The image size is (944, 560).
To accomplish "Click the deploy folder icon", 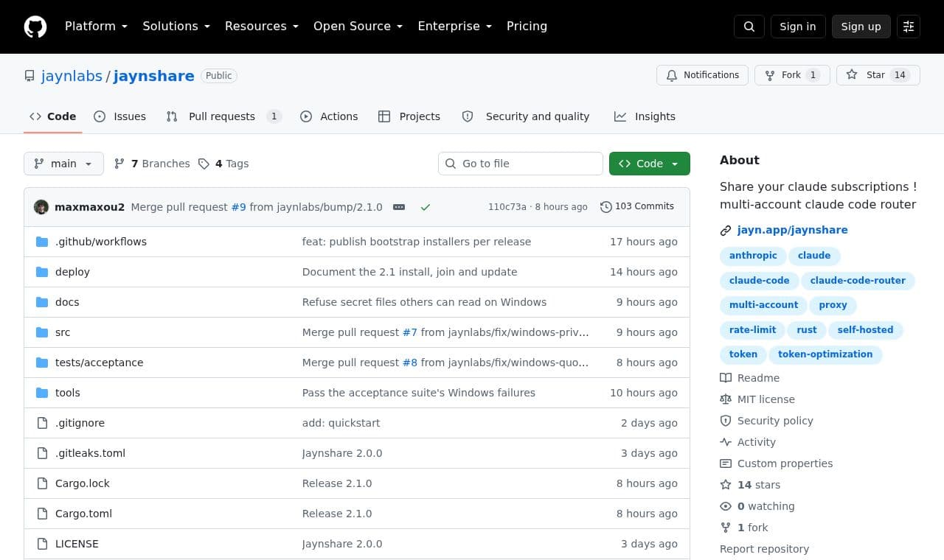I will pyautogui.click(x=42, y=272).
